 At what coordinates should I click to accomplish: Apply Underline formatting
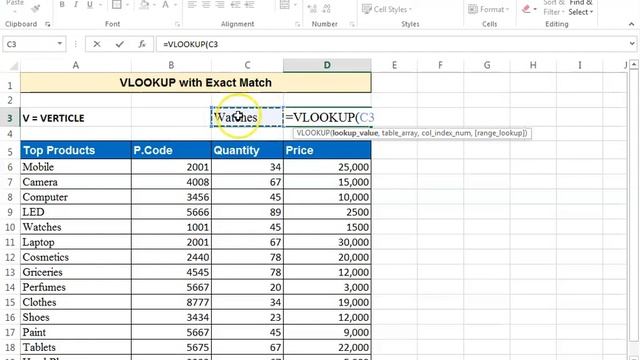coord(89,5)
